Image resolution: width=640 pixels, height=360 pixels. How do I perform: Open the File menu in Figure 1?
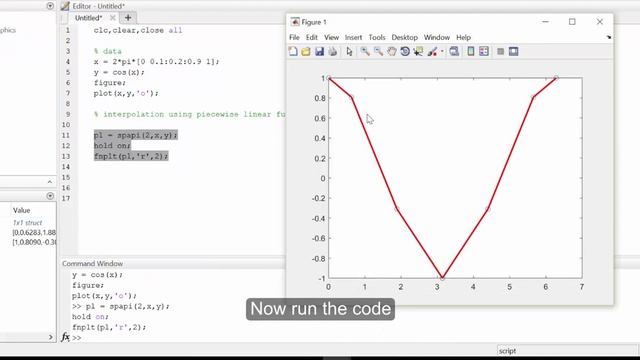pyautogui.click(x=294, y=38)
